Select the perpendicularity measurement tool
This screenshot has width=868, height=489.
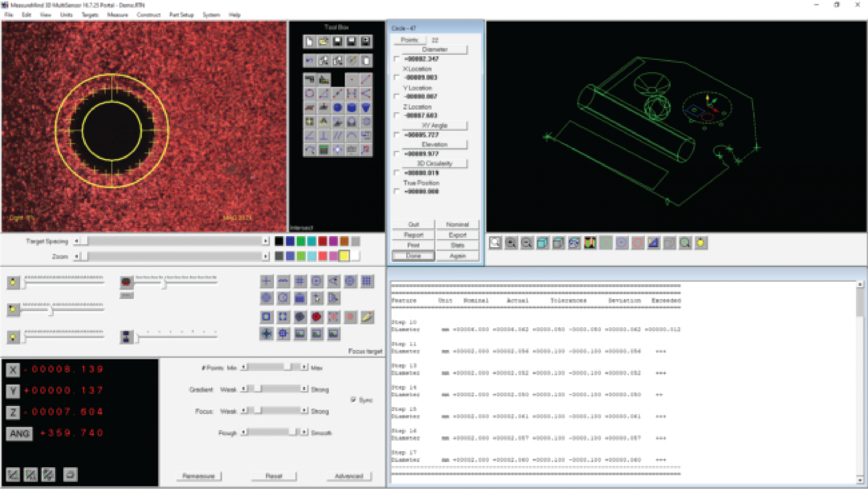[x=324, y=135]
